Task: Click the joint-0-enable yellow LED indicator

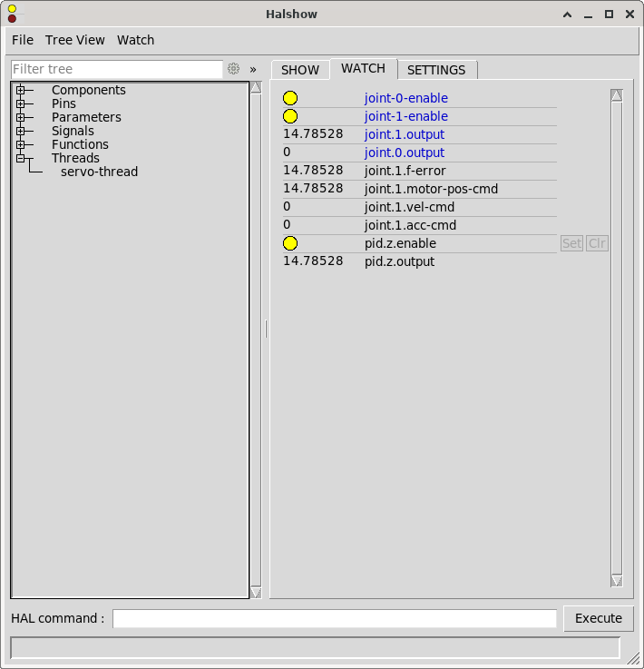Action: 290,98
